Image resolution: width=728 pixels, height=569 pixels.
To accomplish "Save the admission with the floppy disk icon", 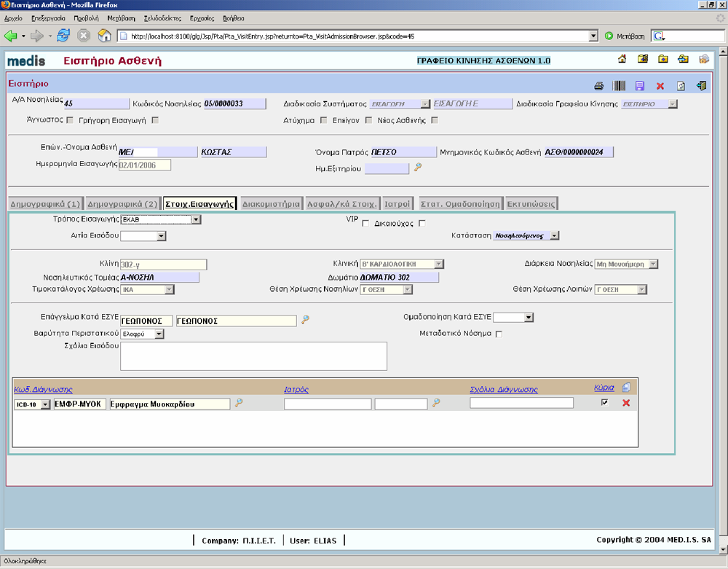I will pos(639,86).
